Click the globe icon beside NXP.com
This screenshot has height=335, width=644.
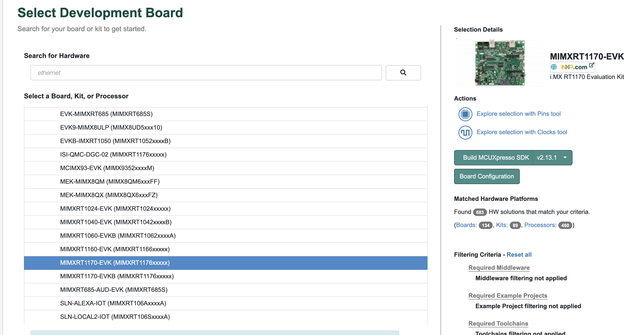tap(554, 67)
